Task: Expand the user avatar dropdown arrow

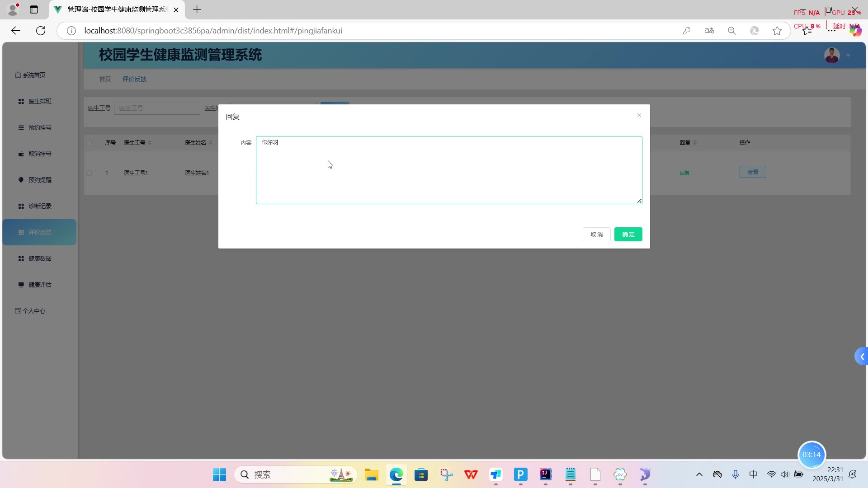Action: point(848,56)
